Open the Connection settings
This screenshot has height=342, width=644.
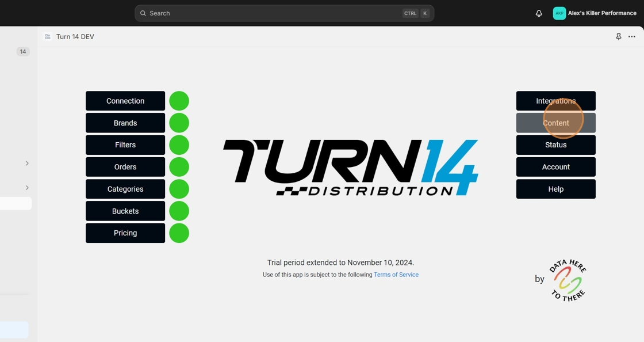(x=125, y=101)
